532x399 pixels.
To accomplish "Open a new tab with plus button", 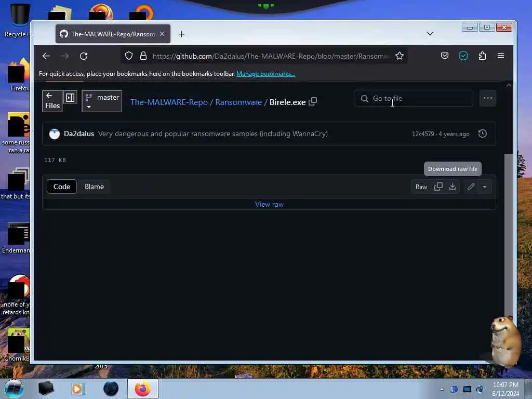I will [181, 34].
